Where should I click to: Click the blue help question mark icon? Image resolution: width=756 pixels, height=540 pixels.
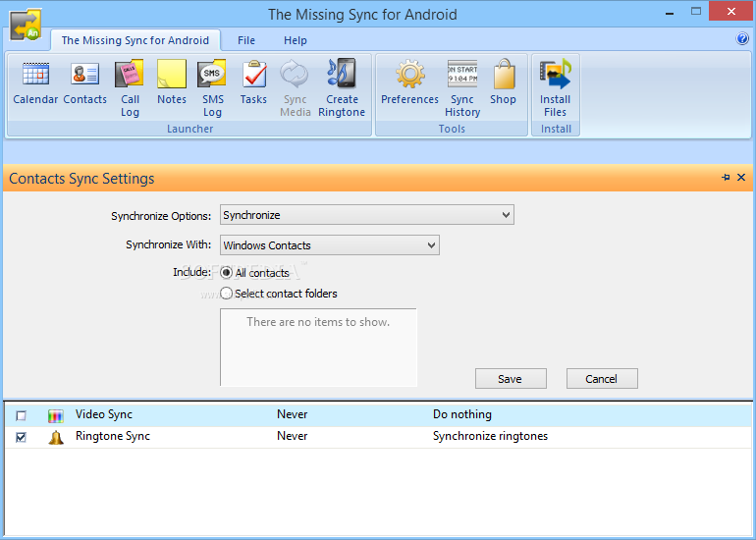tap(742, 38)
